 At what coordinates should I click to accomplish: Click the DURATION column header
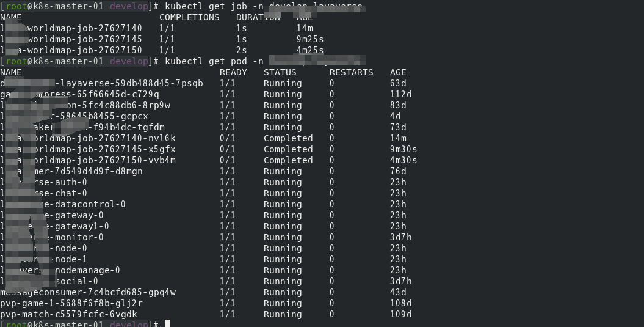(x=258, y=17)
